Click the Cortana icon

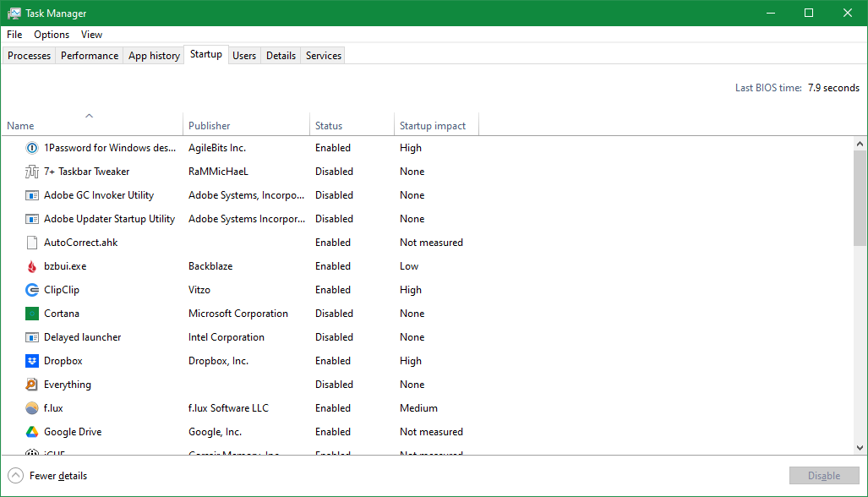point(31,313)
